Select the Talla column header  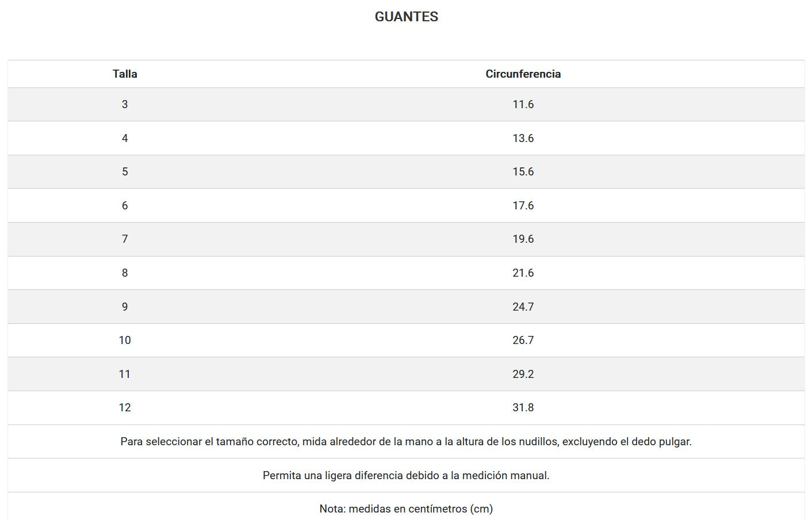click(x=125, y=74)
